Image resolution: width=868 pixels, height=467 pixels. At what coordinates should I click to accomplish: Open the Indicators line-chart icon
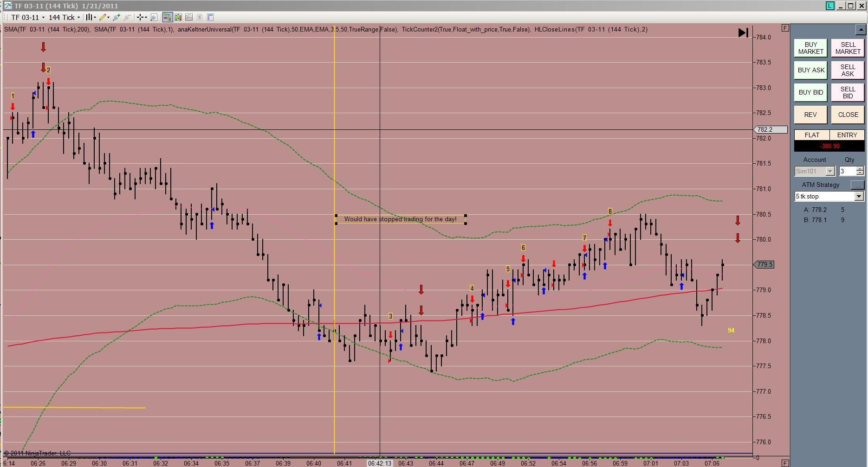189,18
